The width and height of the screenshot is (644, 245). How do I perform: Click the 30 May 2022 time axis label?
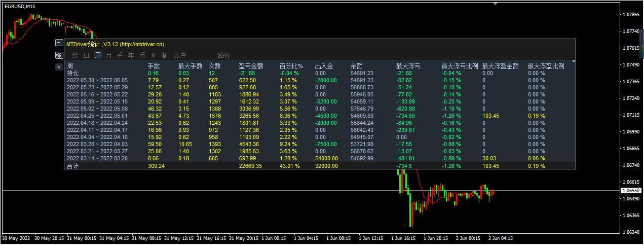[16, 237]
